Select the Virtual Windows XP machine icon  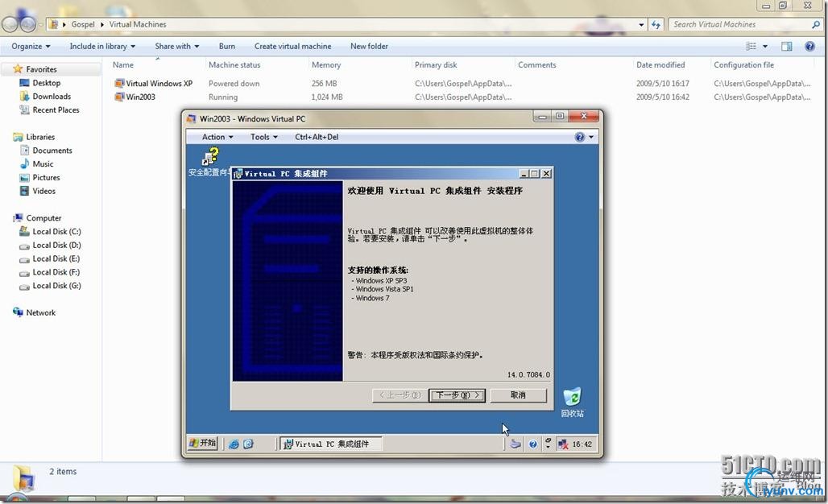[x=119, y=84]
